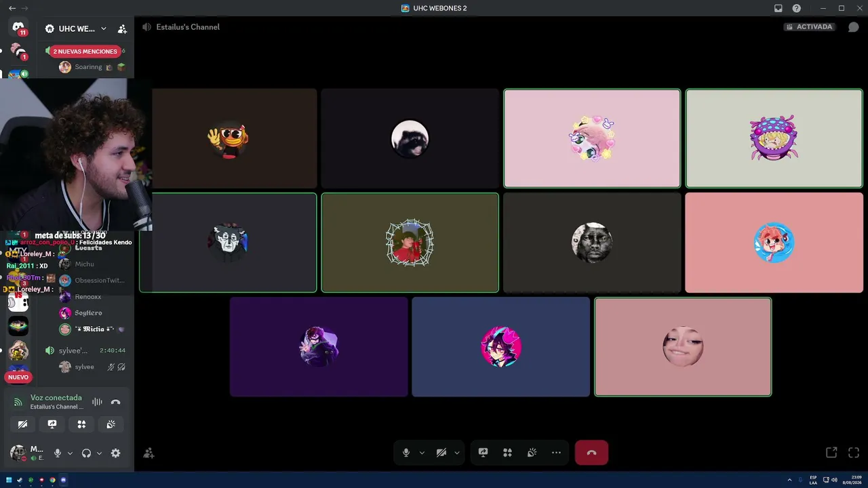Open Discord direct messages home icon
Image resolution: width=868 pixels, height=488 pixels.
click(x=18, y=27)
